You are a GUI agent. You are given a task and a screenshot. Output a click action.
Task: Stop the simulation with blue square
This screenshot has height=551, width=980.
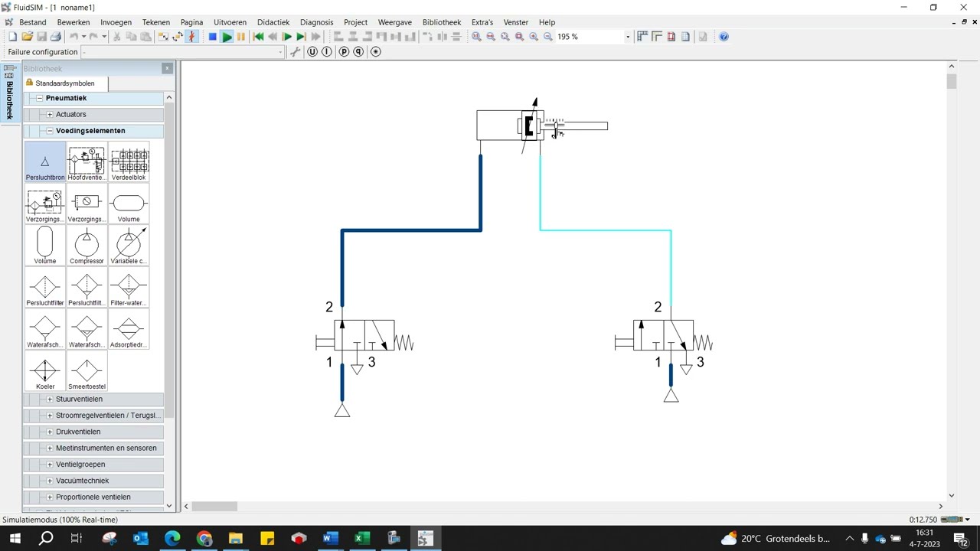[x=212, y=37]
